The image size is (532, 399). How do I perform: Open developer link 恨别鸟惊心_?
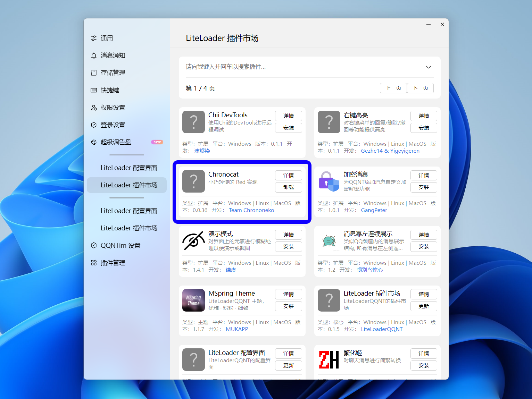pyautogui.click(x=371, y=270)
